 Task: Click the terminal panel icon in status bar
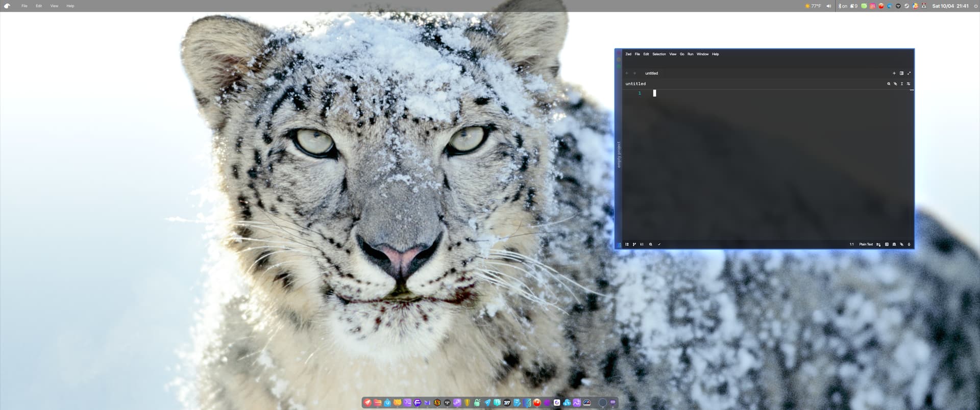(x=887, y=244)
